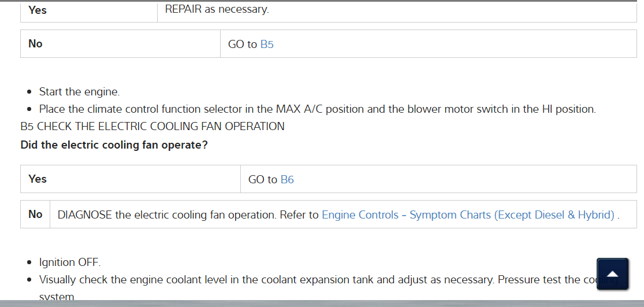The width and height of the screenshot is (644, 307).
Task: Click the Pressure test sentence
Action: click(x=537, y=280)
